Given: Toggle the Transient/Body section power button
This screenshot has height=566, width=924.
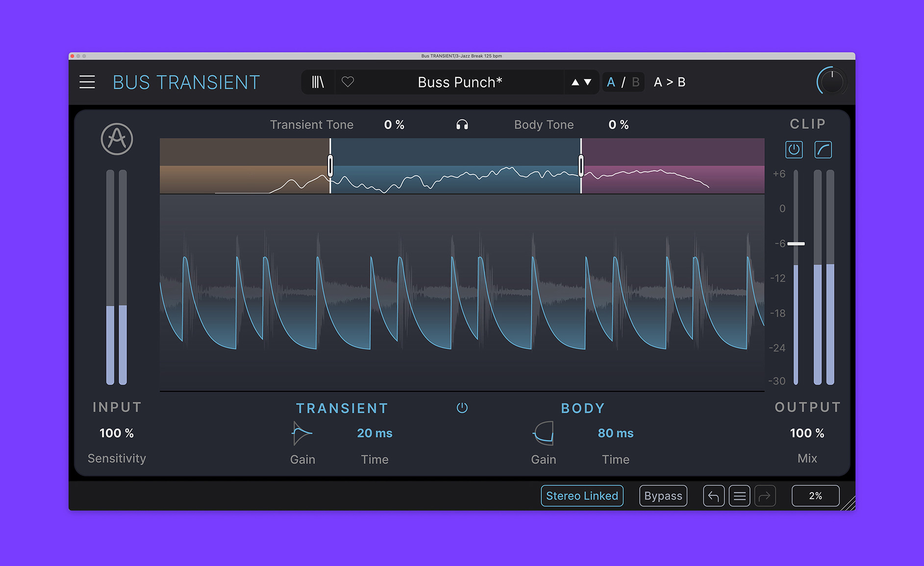Looking at the screenshot, I should click(x=462, y=408).
